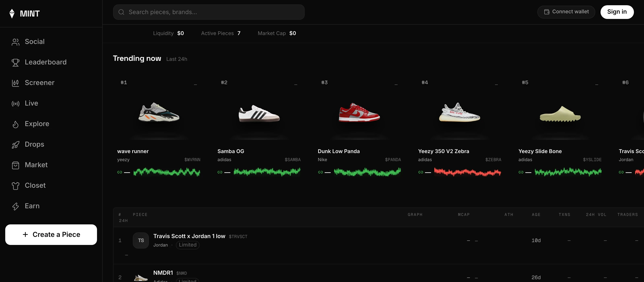644x282 pixels.
Task: Click the Earn lightning bolt icon
Action: point(15,206)
